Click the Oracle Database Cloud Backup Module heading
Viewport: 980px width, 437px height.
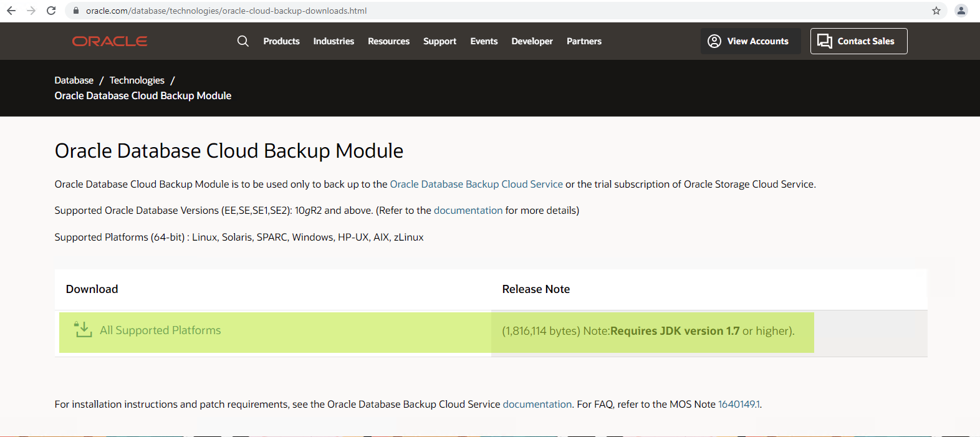point(229,151)
